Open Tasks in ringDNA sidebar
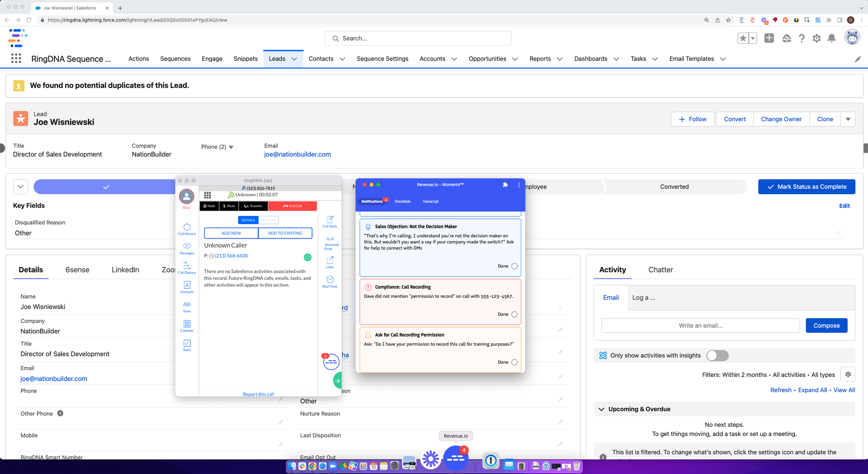Image resolution: width=868 pixels, height=474 pixels. pyautogui.click(x=187, y=345)
